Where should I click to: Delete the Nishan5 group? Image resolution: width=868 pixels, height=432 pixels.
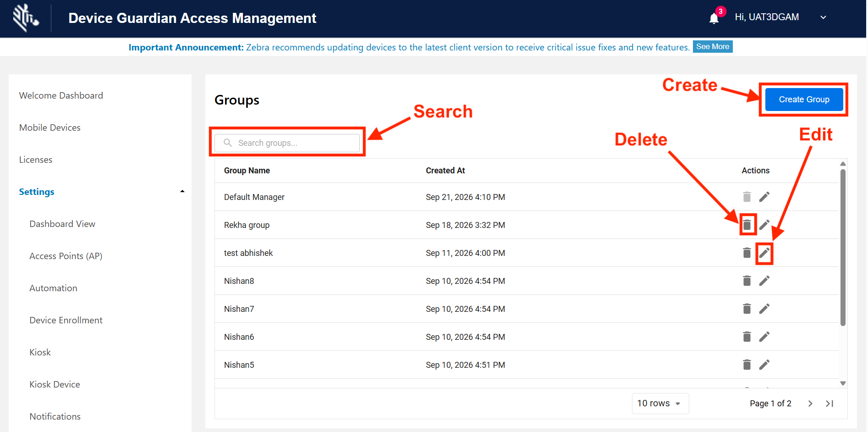[747, 365]
